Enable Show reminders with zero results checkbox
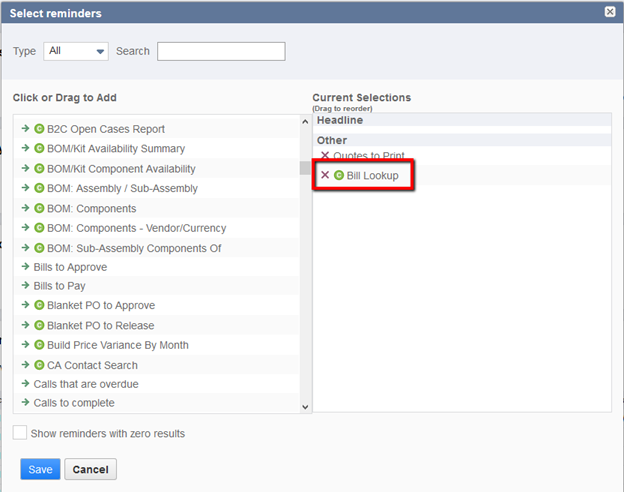624x492 pixels. click(20, 433)
